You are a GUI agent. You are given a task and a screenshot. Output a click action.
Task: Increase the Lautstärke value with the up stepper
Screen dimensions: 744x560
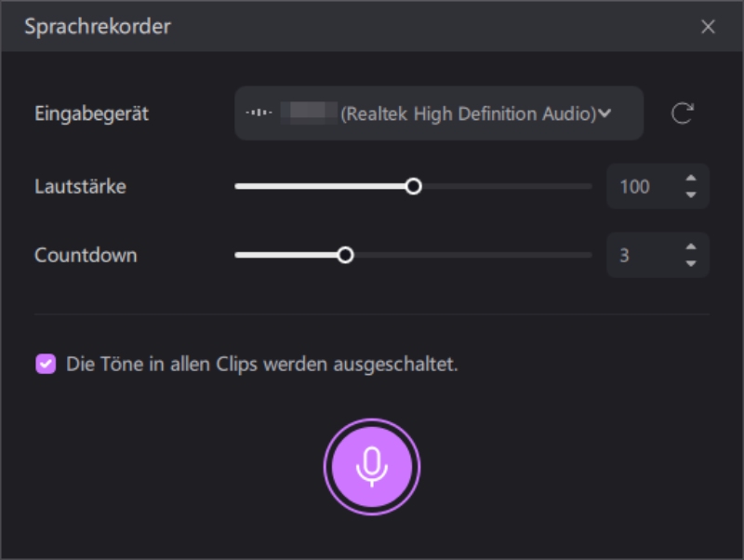pyautogui.click(x=693, y=180)
